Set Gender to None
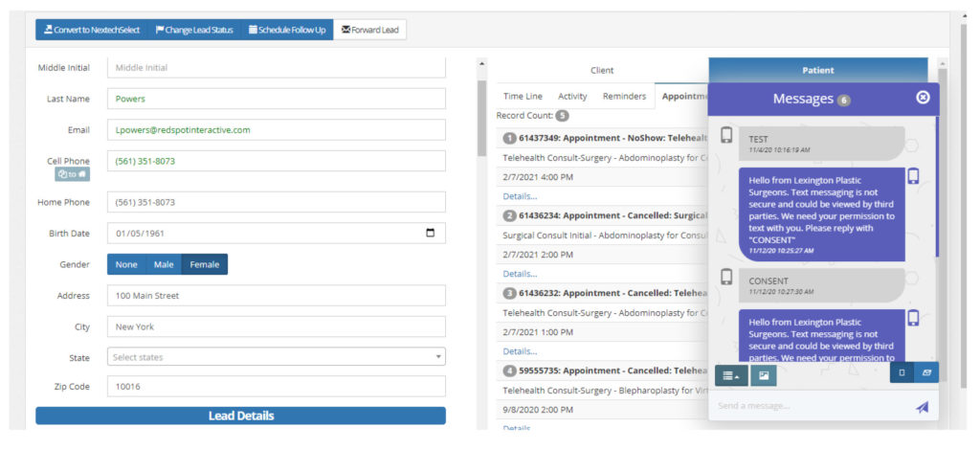Image resolution: width=980 pixels, height=449 pixels. (126, 264)
